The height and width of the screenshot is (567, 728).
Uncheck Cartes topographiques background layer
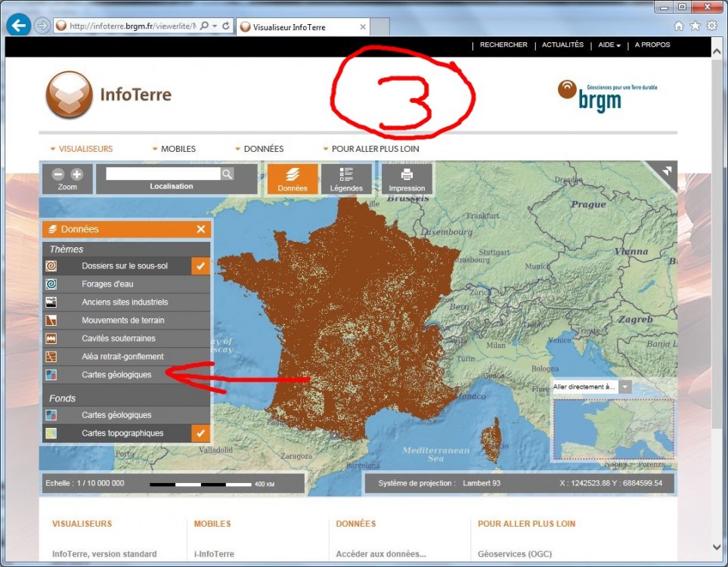pos(200,433)
